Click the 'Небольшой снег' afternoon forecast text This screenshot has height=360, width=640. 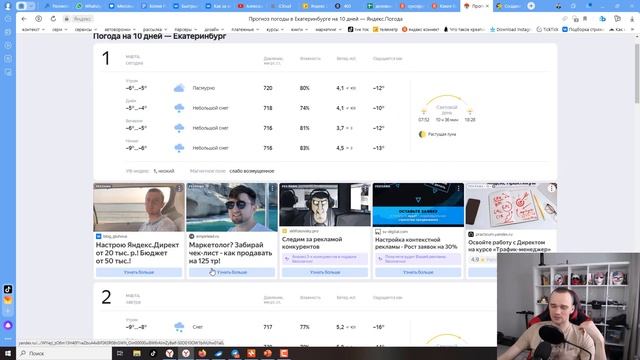click(x=211, y=108)
